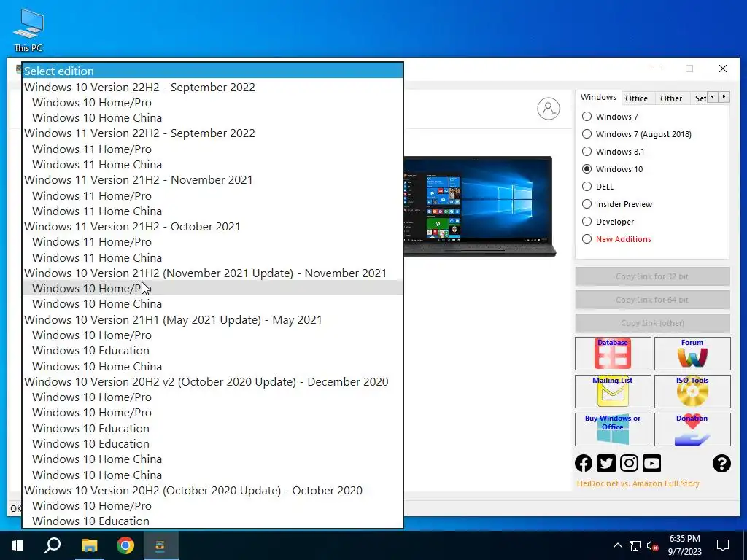Click the Twitter icon
Image resolution: width=747 pixels, height=560 pixels.
606,463
